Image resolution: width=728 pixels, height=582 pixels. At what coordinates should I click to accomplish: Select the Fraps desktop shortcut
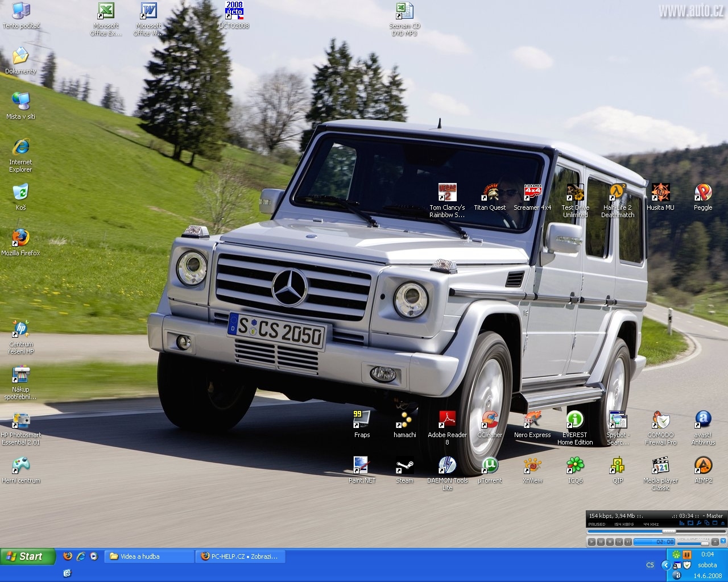click(x=362, y=425)
